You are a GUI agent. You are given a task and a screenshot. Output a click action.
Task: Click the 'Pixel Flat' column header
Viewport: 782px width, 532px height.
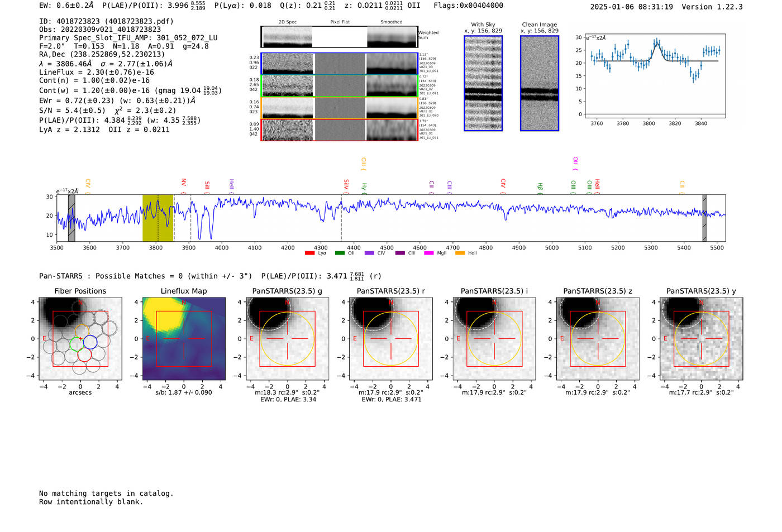[x=340, y=22]
